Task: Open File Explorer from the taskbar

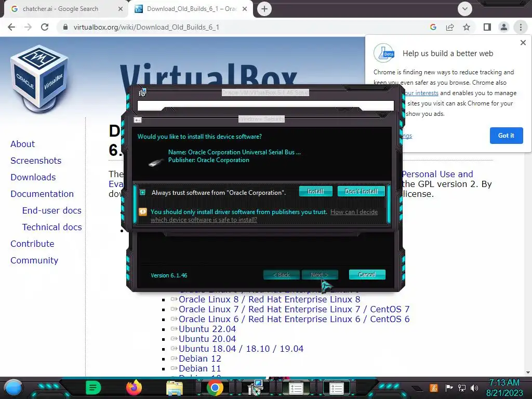Action: pyautogui.click(x=175, y=388)
